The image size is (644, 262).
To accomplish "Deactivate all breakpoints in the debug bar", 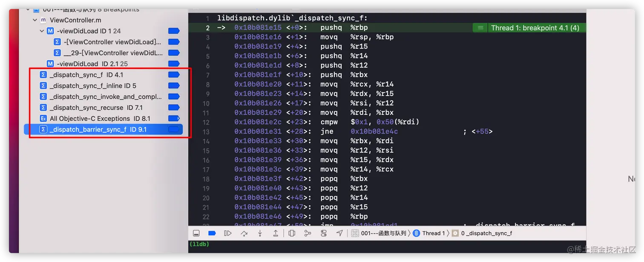I will pos(212,233).
